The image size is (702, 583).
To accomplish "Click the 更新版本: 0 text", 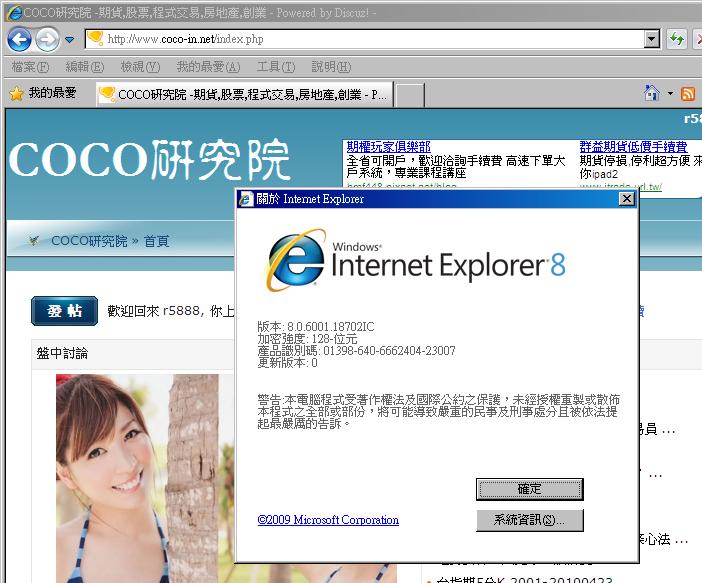I will [287, 363].
